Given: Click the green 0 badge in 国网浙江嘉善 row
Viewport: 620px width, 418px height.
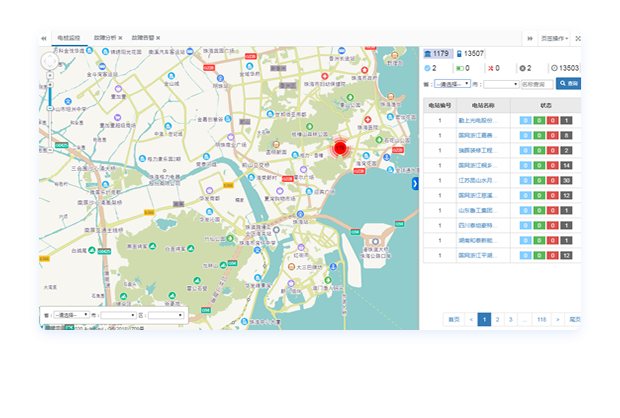Looking at the screenshot, I should [539, 136].
